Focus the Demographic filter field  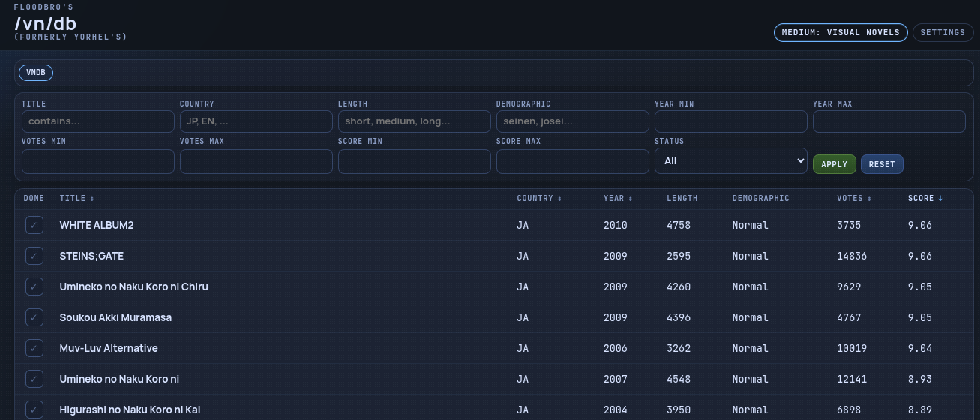(573, 121)
